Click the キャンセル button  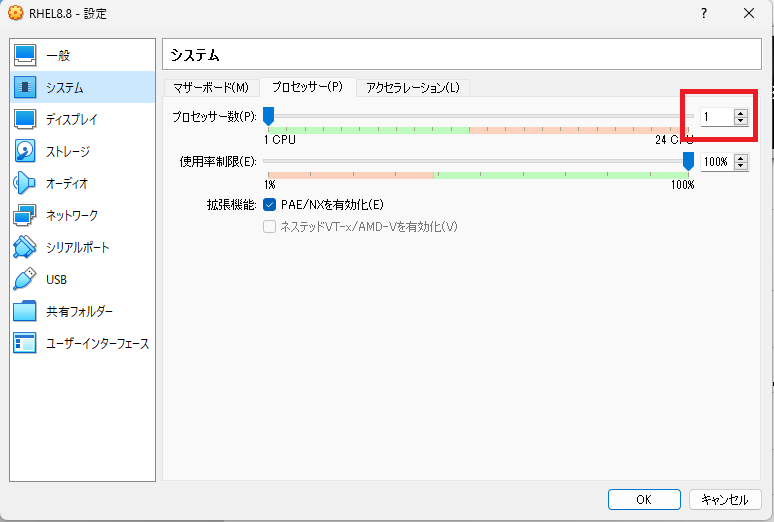(x=725, y=499)
